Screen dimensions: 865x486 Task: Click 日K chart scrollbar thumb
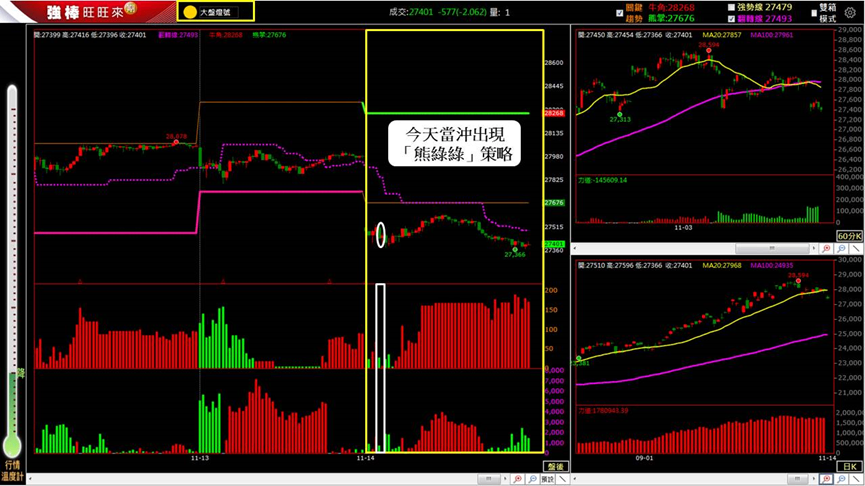tap(797, 479)
